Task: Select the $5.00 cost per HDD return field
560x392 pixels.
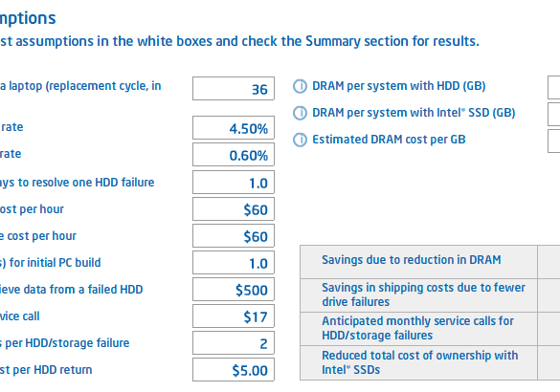Action: point(234,369)
